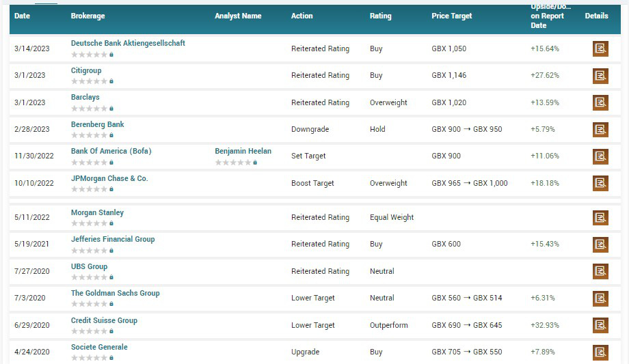
Task: Open details icon for UBS Group row
Action: pyautogui.click(x=600, y=272)
